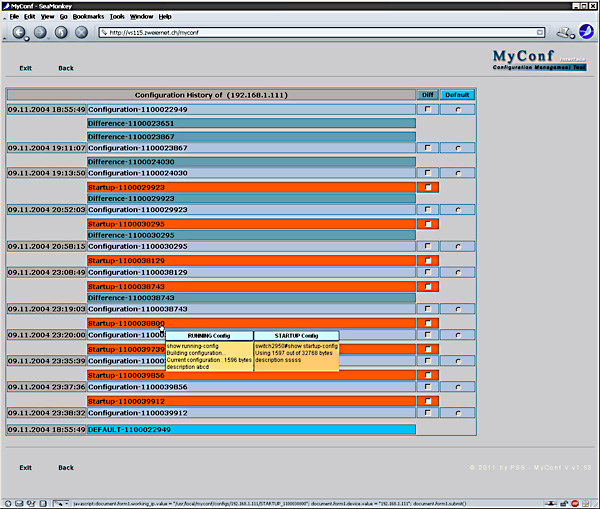Click timestamp 09.11.2004 20:52:03

46,210
